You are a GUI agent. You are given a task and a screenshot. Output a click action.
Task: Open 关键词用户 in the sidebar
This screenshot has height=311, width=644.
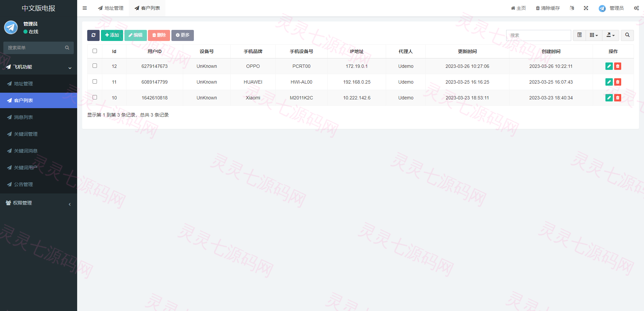[x=39, y=168]
